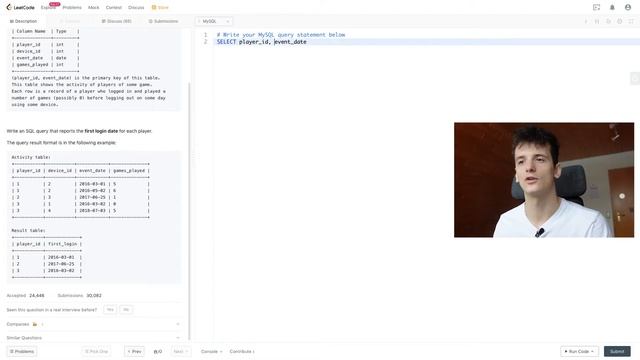The height and width of the screenshot is (360, 640).
Task: Open the editor settings gear icon
Action: [619, 21]
